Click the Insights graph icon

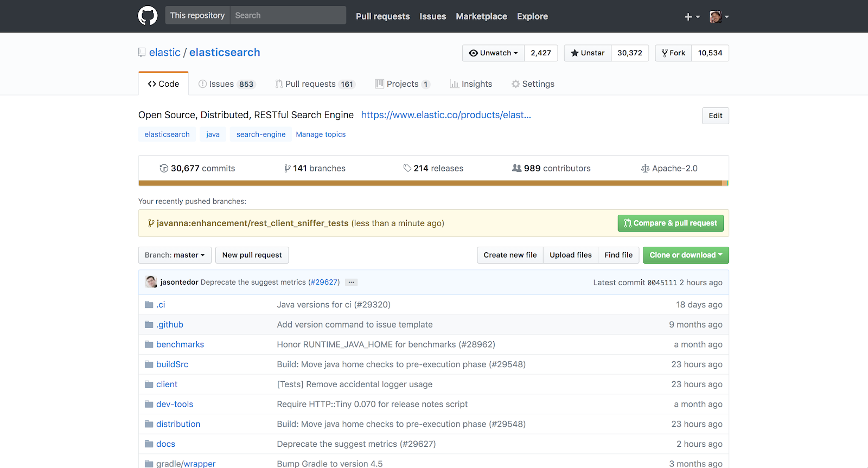454,84
